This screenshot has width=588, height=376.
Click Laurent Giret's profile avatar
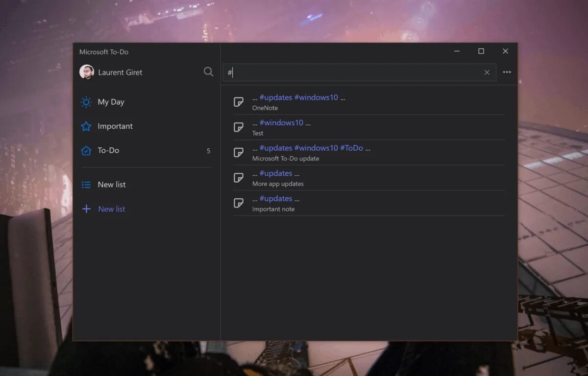pyautogui.click(x=87, y=72)
